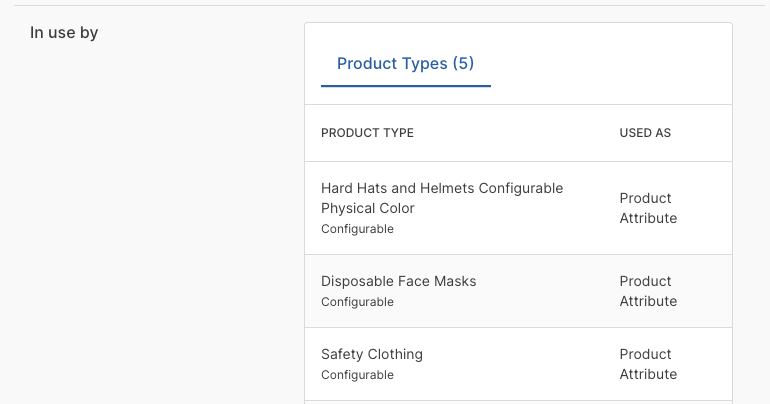Click Product Attribute in Disposable Face Masks row

coord(647,291)
